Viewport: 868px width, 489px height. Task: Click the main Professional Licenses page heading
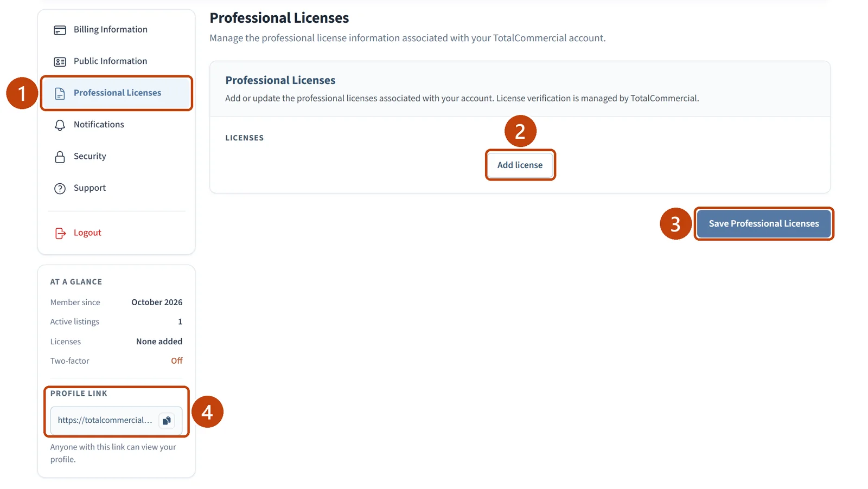click(279, 18)
